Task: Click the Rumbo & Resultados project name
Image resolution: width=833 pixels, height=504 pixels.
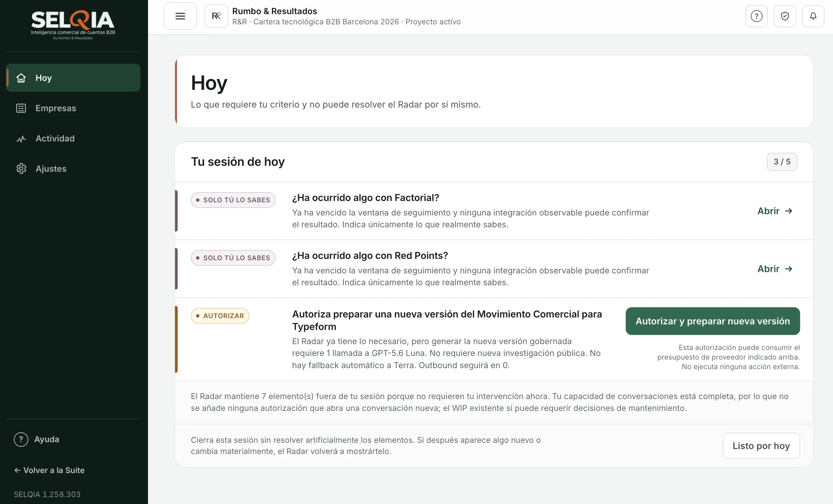Action: pos(274,11)
